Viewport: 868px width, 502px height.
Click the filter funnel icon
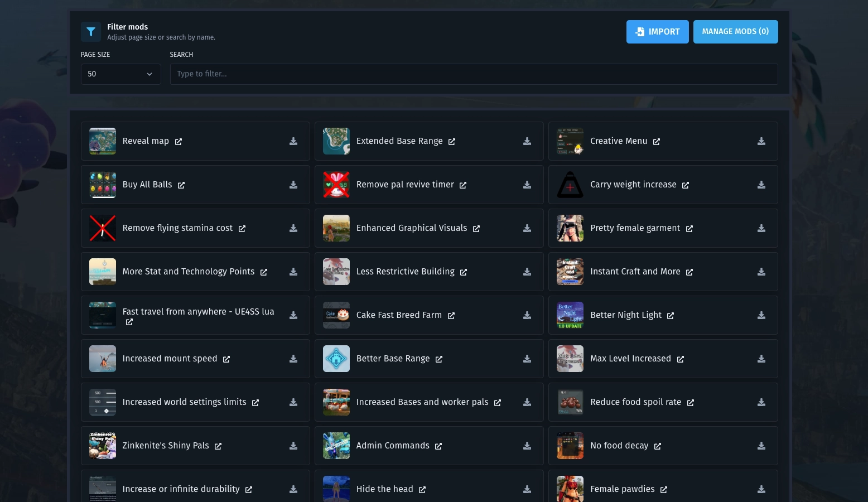pos(91,32)
